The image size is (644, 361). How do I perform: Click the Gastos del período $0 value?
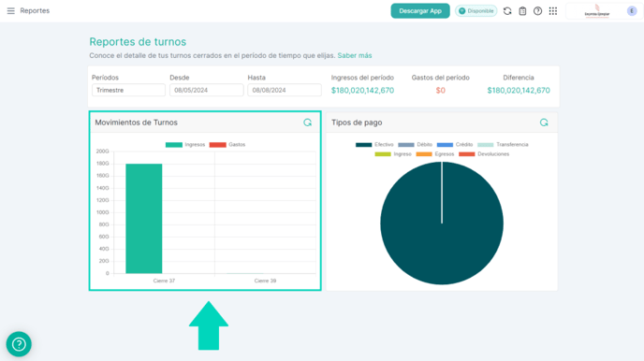tap(440, 90)
